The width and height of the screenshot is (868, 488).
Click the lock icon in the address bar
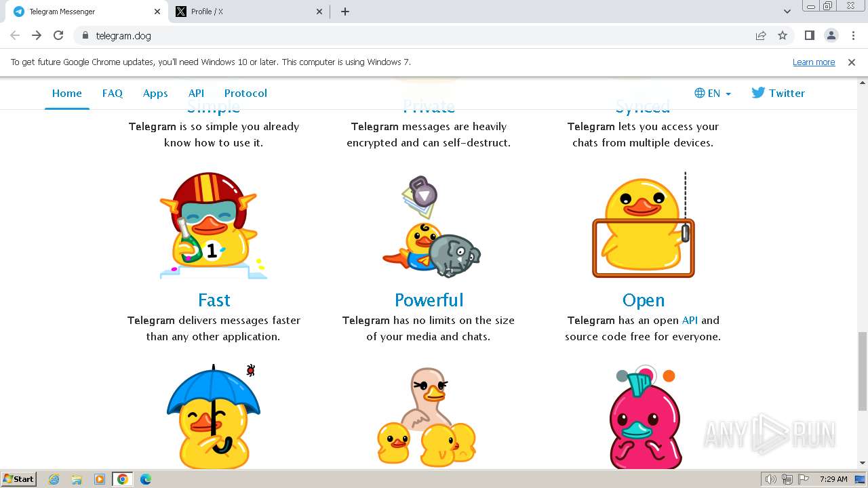[85, 35]
